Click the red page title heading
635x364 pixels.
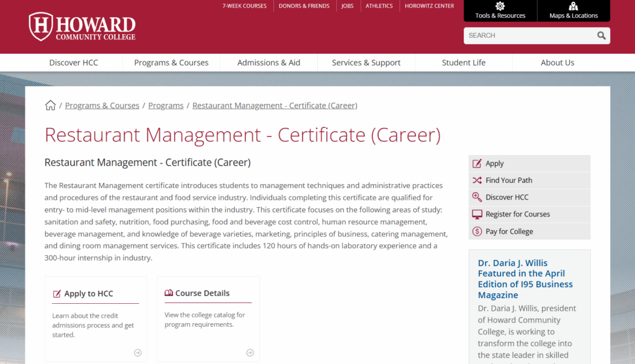pyautogui.click(x=242, y=135)
